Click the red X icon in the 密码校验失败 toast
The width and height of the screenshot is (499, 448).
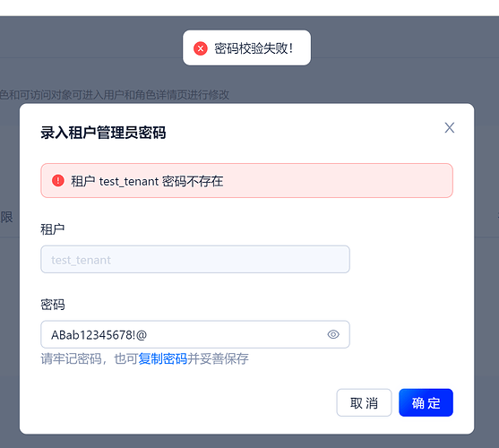click(201, 48)
